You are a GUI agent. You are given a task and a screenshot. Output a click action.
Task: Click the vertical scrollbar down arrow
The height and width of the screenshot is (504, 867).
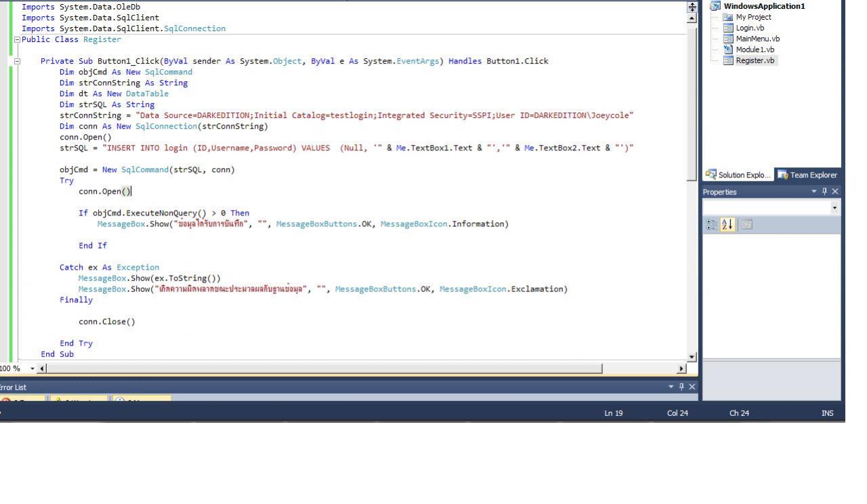pos(692,357)
